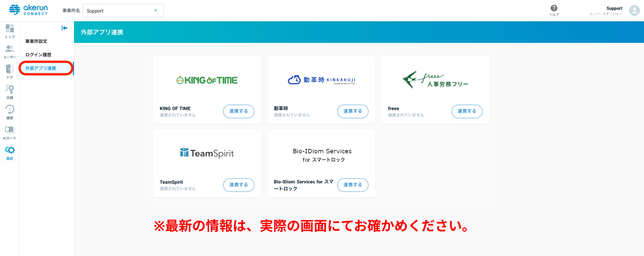Viewport: 644px width, 256px height.
Task: Click the KING OF TIME logo
Action: [207, 80]
